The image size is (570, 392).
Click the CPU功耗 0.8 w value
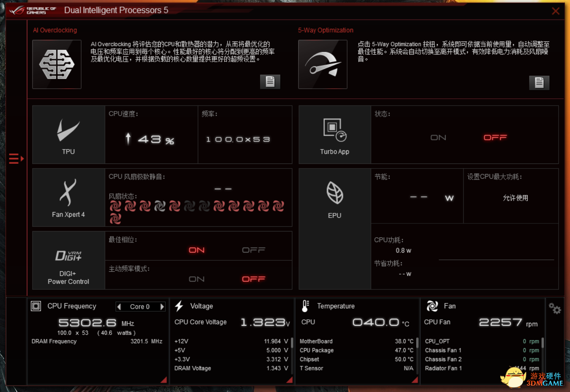[x=403, y=250]
